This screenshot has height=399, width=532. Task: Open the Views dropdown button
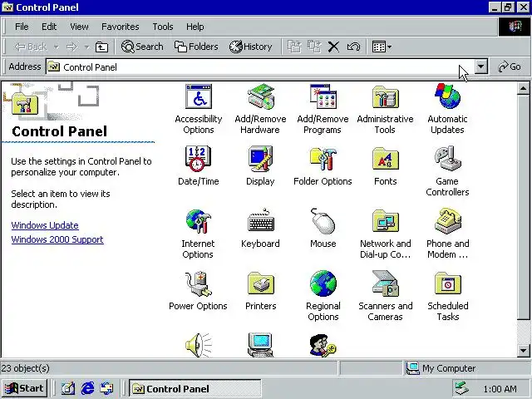pyautogui.click(x=382, y=47)
